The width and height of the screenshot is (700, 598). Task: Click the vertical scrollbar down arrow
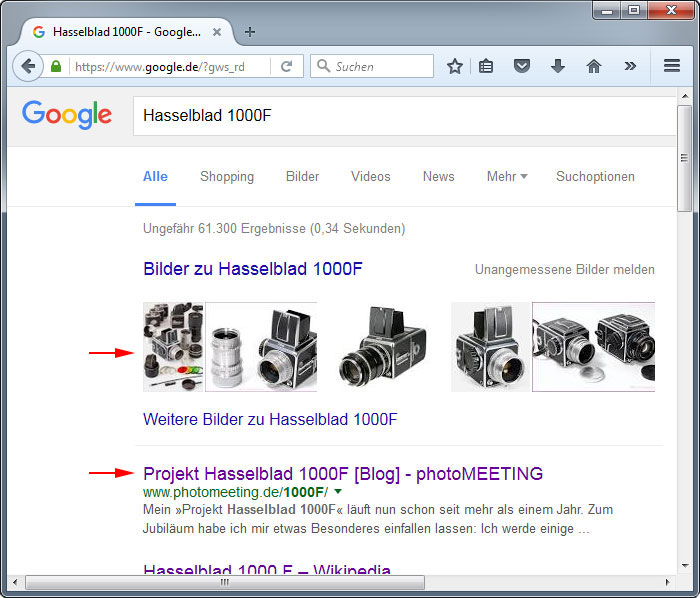pos(685,565)
